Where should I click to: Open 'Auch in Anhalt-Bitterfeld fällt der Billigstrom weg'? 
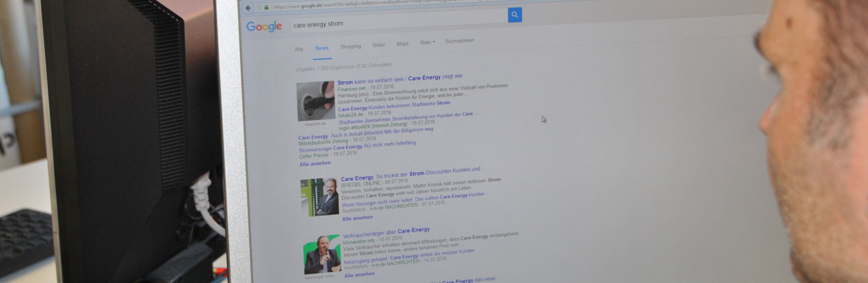365,133
